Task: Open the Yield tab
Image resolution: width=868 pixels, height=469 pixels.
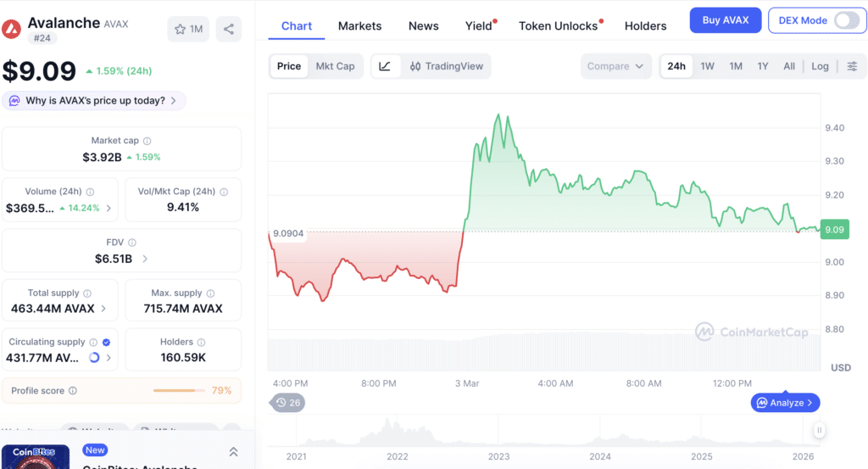Action: coord(480,26)
